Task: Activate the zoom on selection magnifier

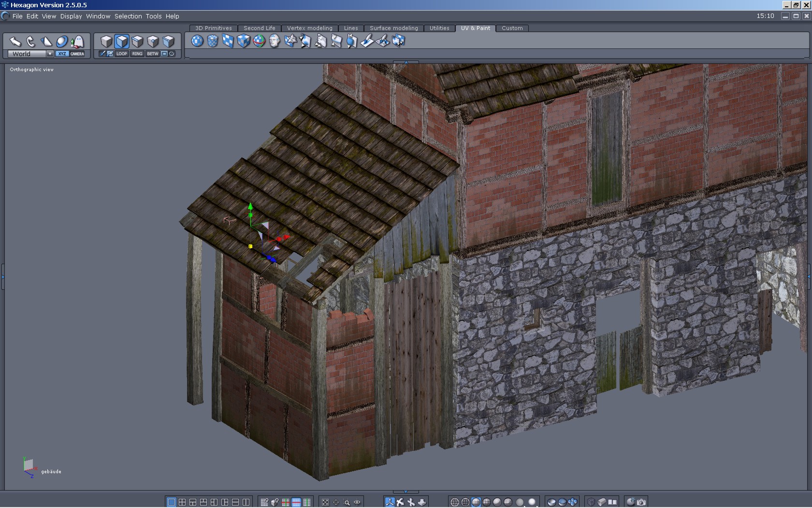Action: 347,502
